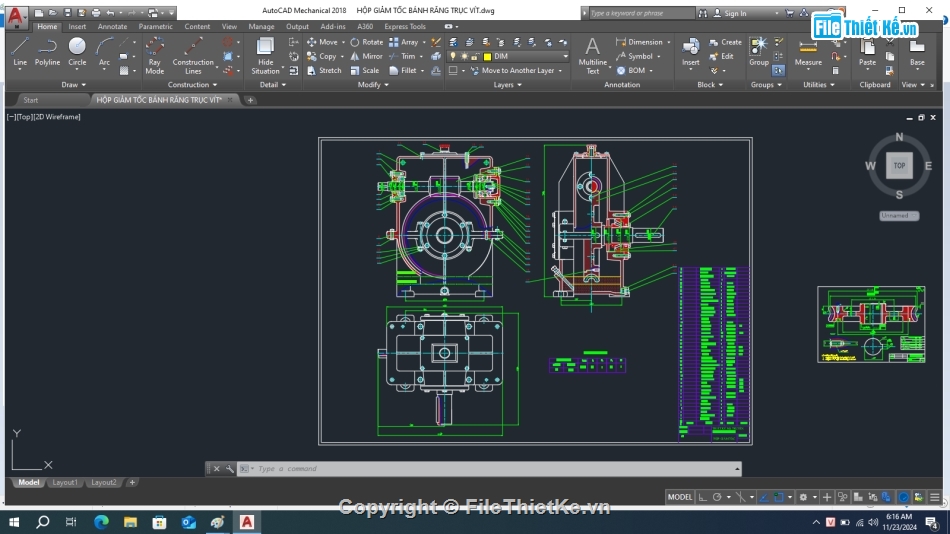Image resolution: width=950 pixels, height=534 pixels.
Task: Click the Symbol annotation tool
Action: 634,56
